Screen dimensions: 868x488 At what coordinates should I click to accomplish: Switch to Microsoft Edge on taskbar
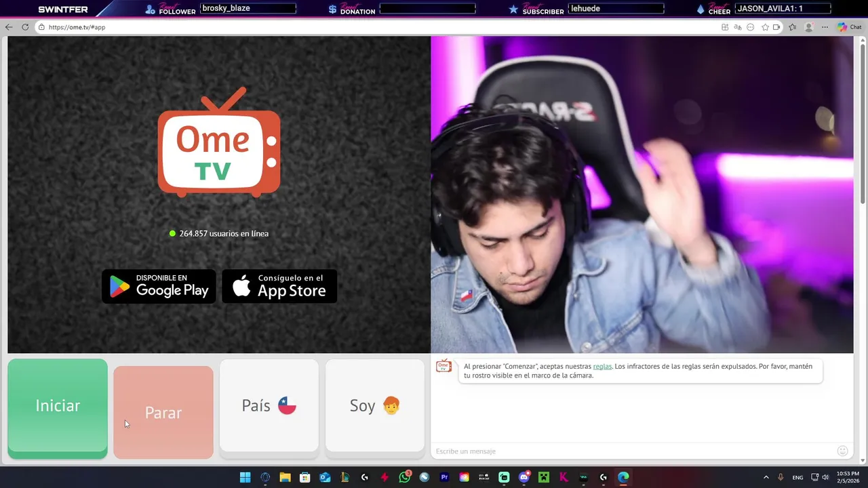coord(623,477)
